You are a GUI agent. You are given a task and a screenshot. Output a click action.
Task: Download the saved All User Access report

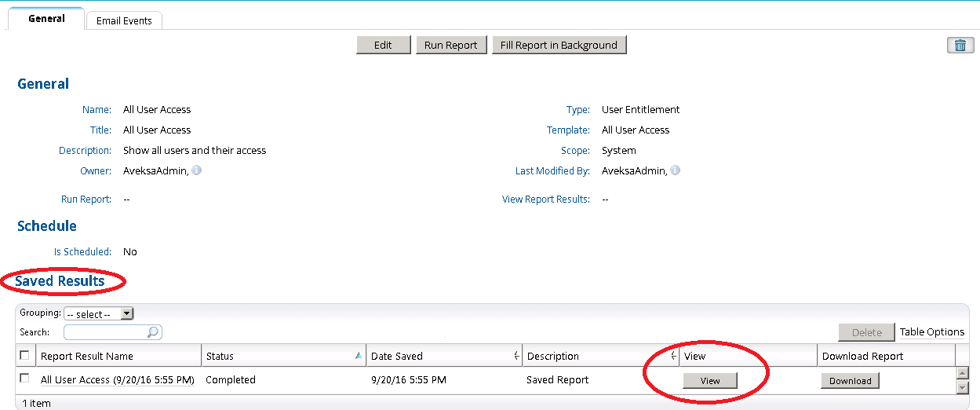click(x=851, y=381)
